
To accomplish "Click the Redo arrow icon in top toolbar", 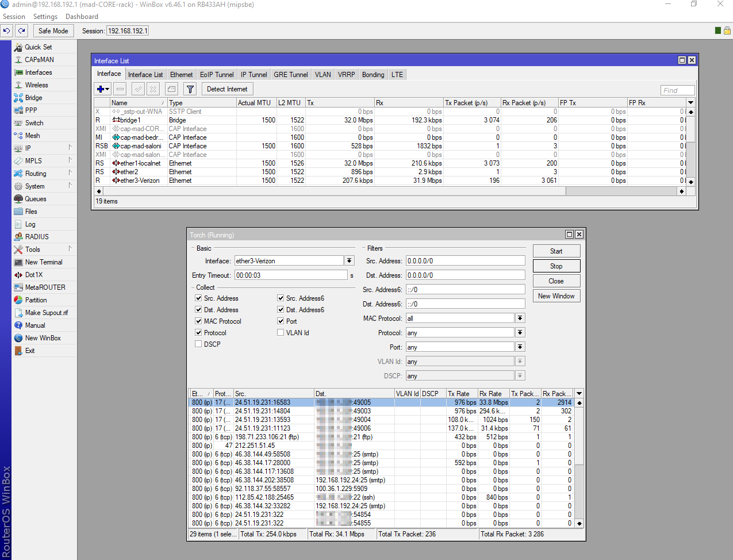I will (22, 31).
